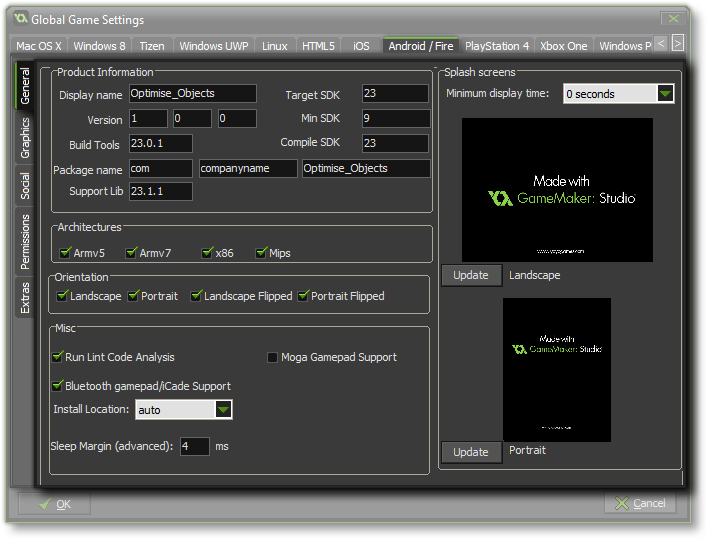Click the GameMaker logo in title bar

(x=19, y=19)
